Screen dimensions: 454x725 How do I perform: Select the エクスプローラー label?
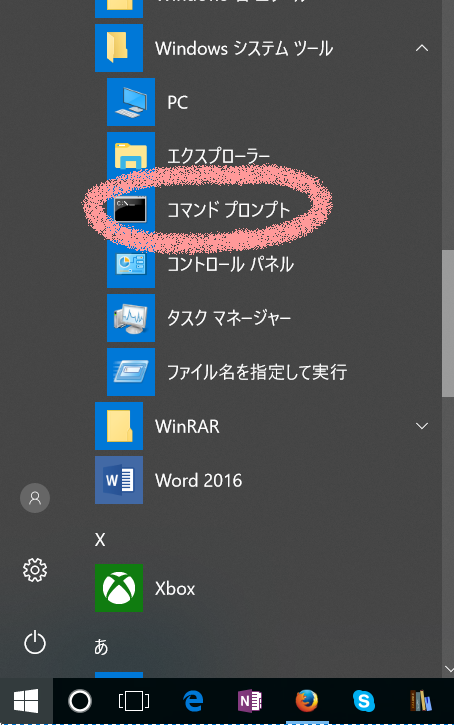click(218, 156)
